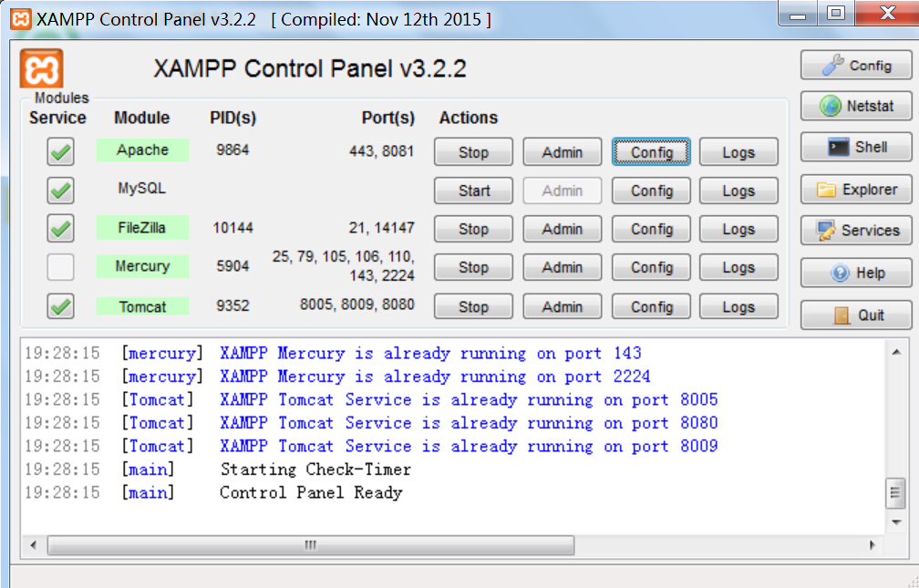
Task: Click the XAMPP icon in the title bar
Action: coord(20,19)
